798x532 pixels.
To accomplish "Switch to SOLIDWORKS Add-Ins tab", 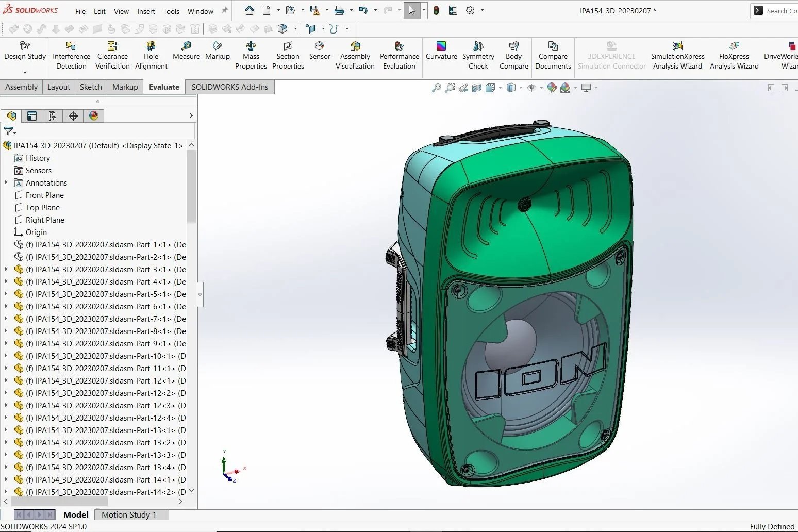I will click(x=230, y=87).
